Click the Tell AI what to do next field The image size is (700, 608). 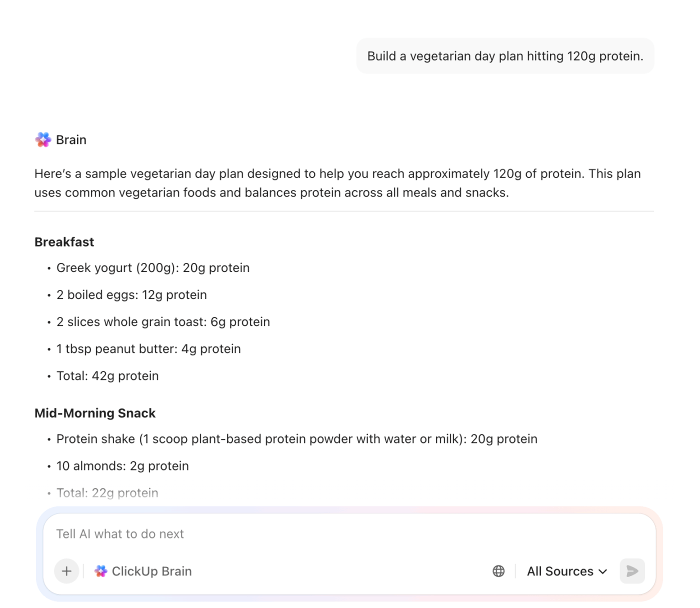pyautogui.click(x=200, y=533)
